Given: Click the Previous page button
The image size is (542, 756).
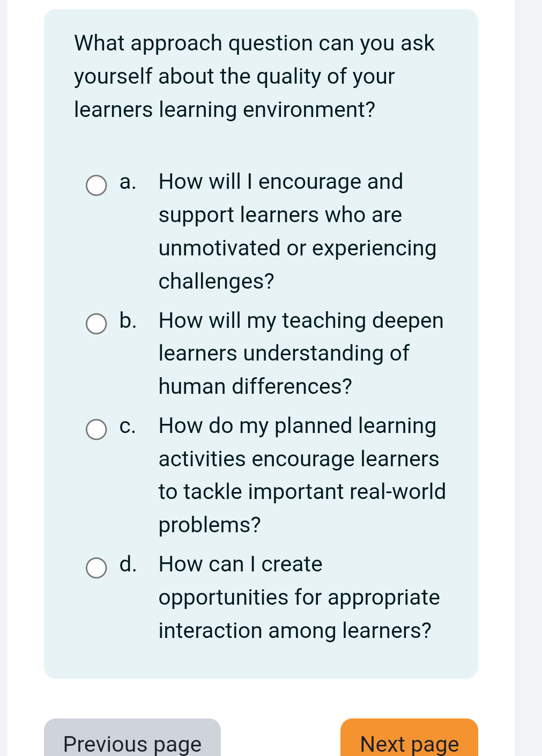Looking at the screenshot, I should (x=132, y=744).
